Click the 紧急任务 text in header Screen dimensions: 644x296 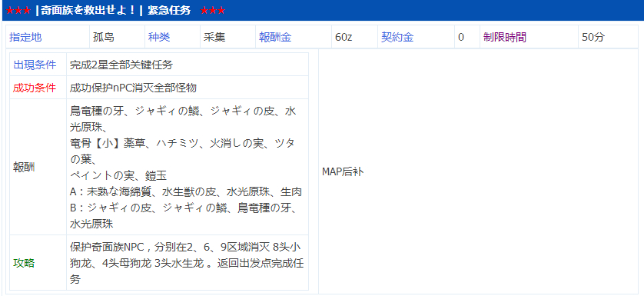(169, 11)
